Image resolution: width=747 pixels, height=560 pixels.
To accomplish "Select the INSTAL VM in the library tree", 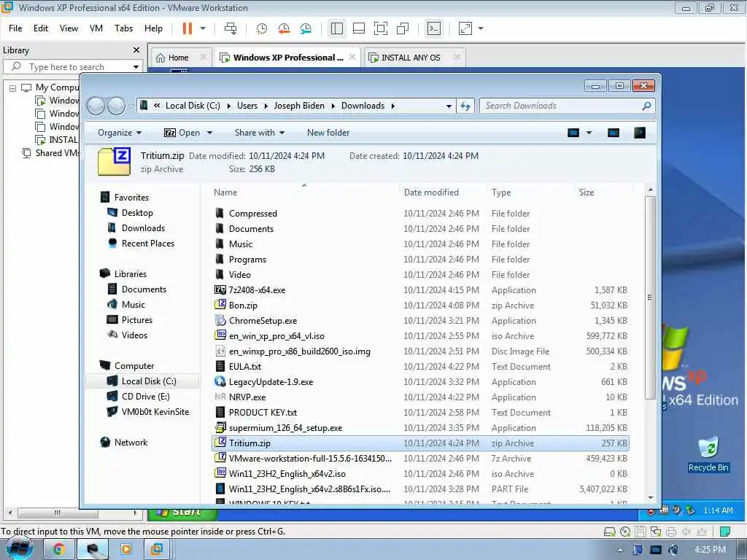I will tap(63, 140).
